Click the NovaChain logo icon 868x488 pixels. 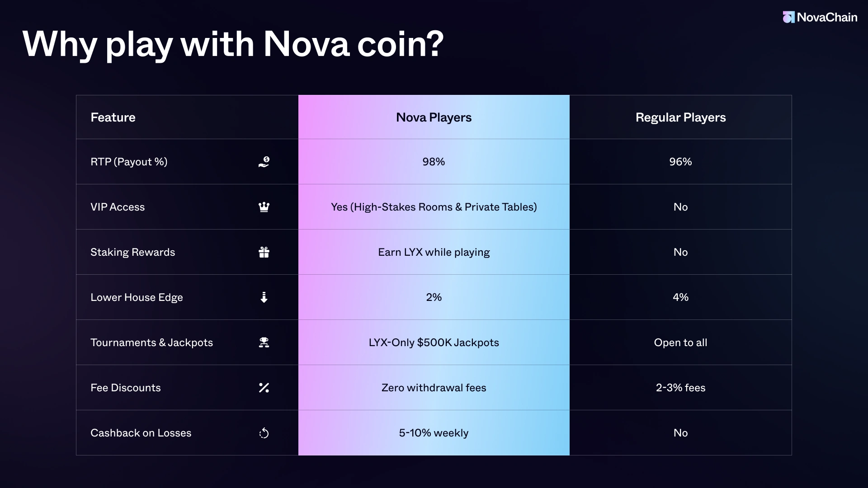pos(788,17)
